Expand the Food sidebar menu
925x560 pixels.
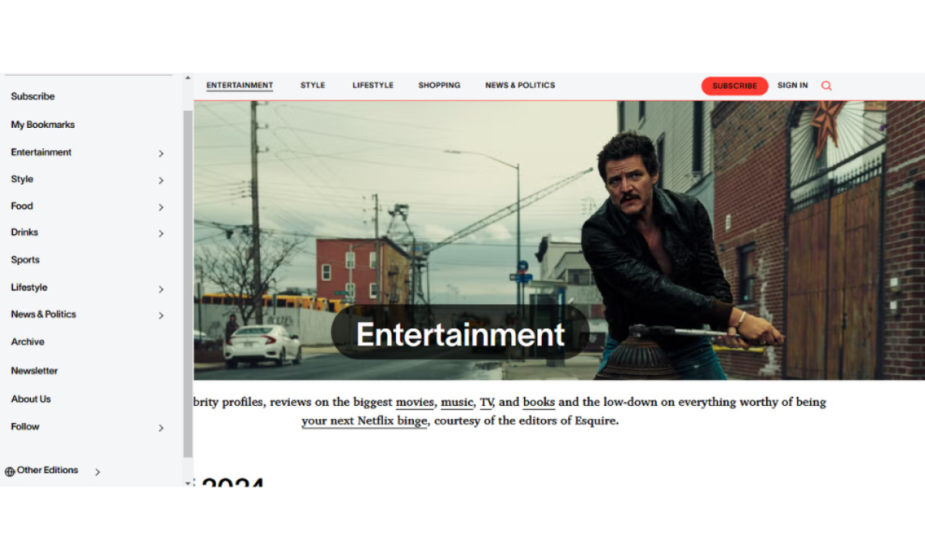(x=161, y=207)
